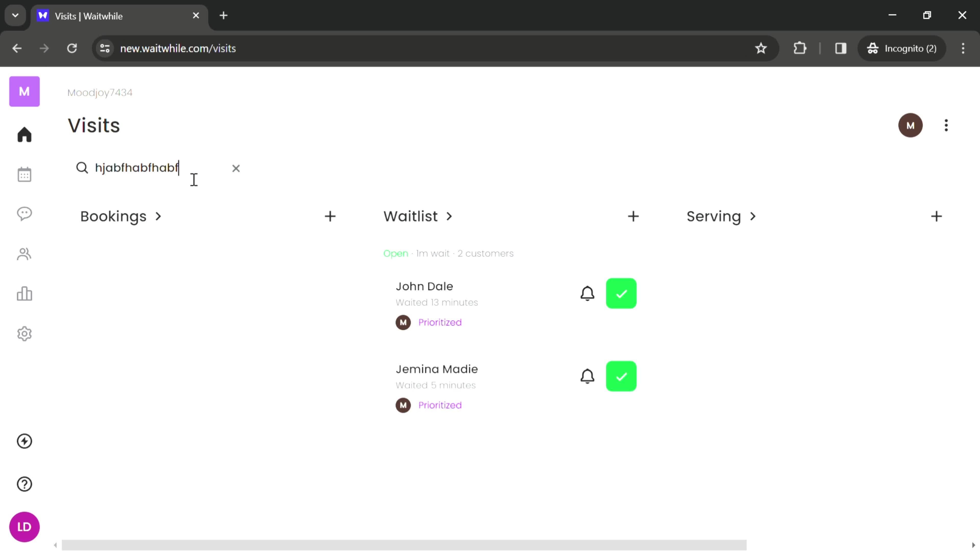This screenshot has height=551, width=980.
Task: Select the Bookings tab label
Action: click(x=113, y=216)
